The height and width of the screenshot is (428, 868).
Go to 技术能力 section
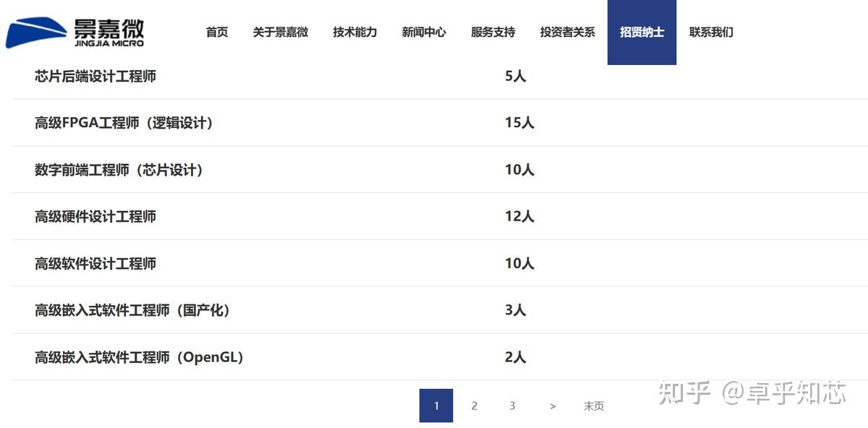(355, 33)
